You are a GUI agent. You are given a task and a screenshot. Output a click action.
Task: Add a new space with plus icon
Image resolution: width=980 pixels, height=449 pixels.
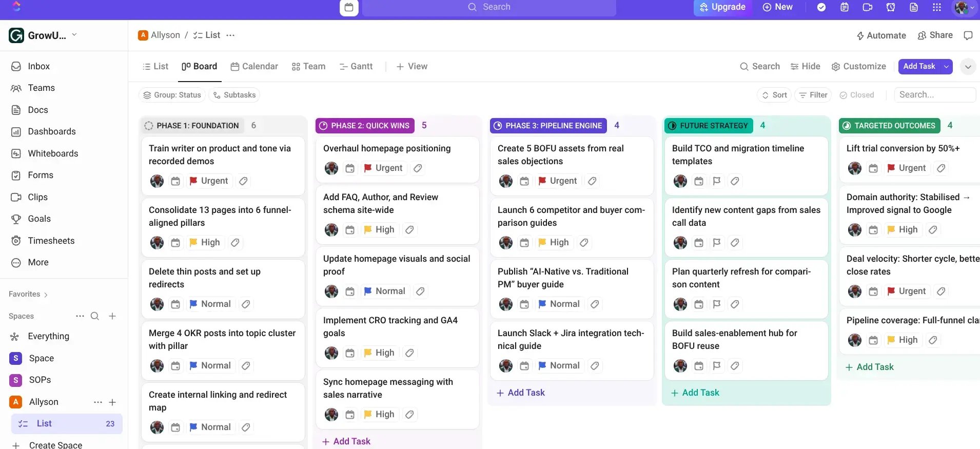112,316
